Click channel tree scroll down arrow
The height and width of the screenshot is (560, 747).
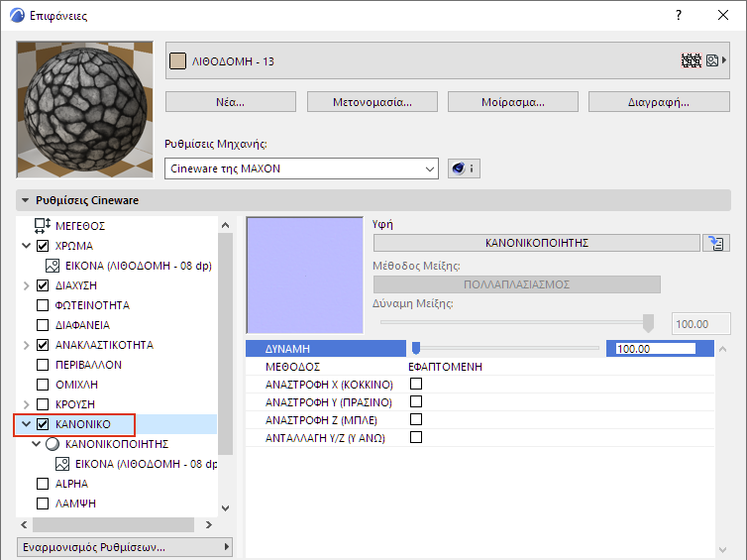point(225,508)
